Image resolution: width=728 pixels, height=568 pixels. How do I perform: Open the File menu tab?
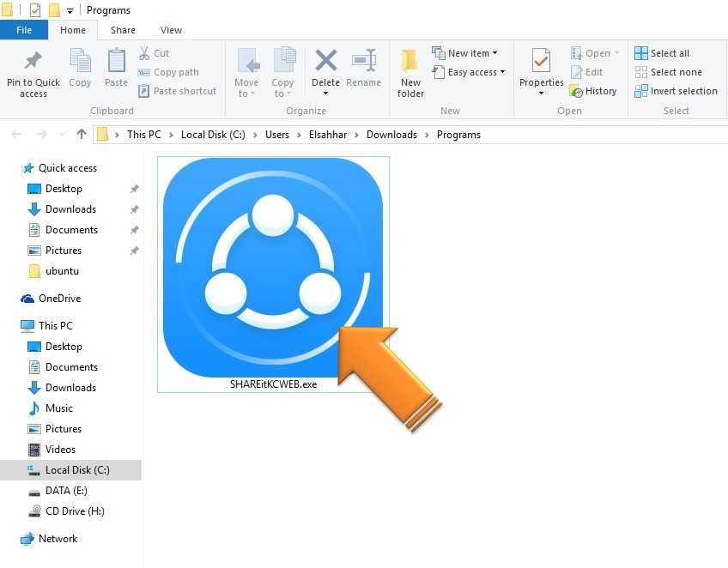point(24,30)
